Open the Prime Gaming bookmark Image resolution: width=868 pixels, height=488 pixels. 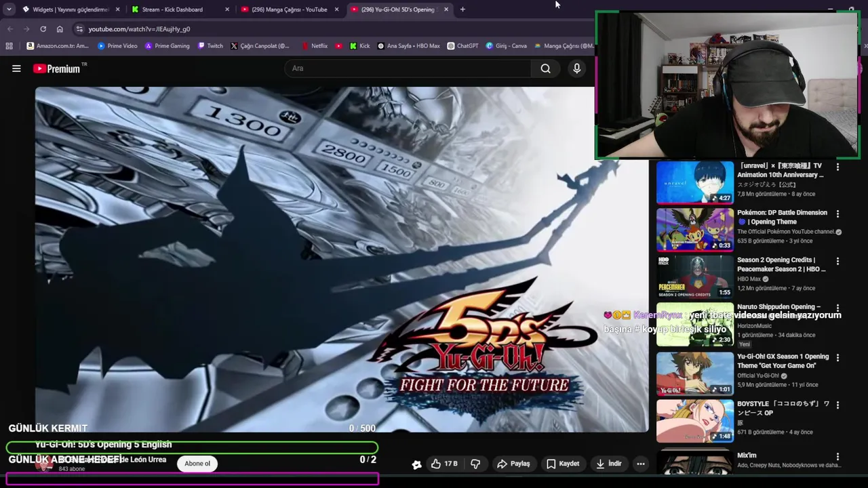tap(167, 46)
